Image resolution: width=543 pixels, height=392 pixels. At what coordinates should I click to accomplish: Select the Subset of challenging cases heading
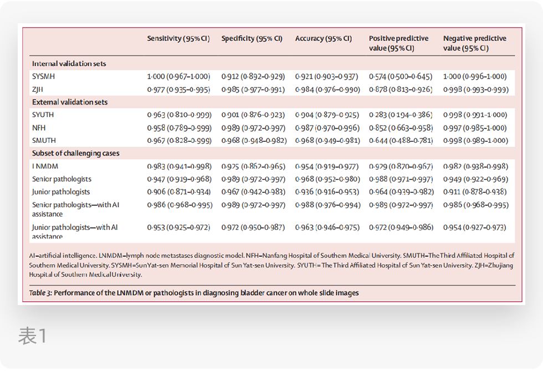75,153
